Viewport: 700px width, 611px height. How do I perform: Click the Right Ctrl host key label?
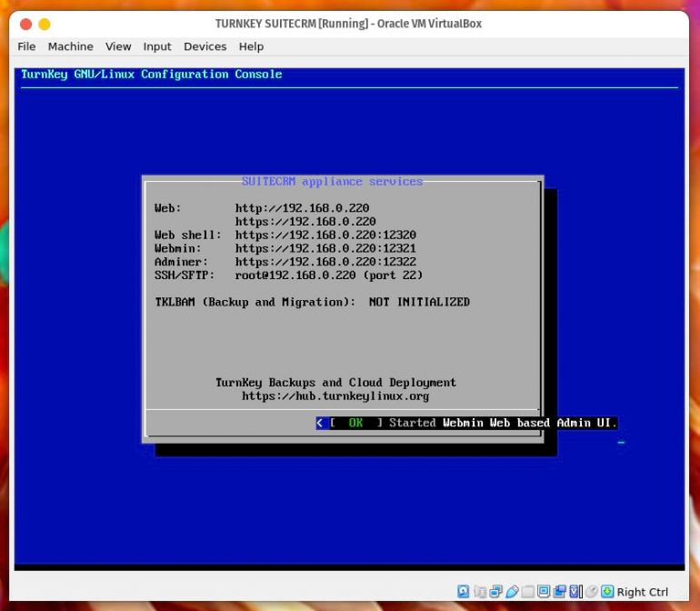[x=643, y=592]
